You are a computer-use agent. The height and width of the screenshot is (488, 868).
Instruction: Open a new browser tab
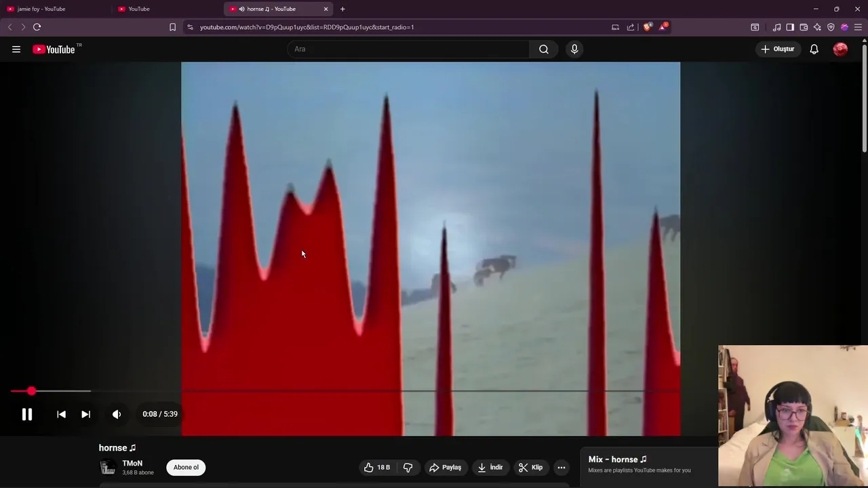click(342, 9)
